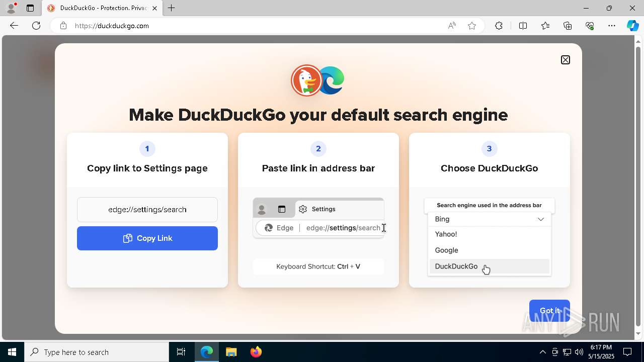Open Browser essentials heart icon

[x=590, y=26]
